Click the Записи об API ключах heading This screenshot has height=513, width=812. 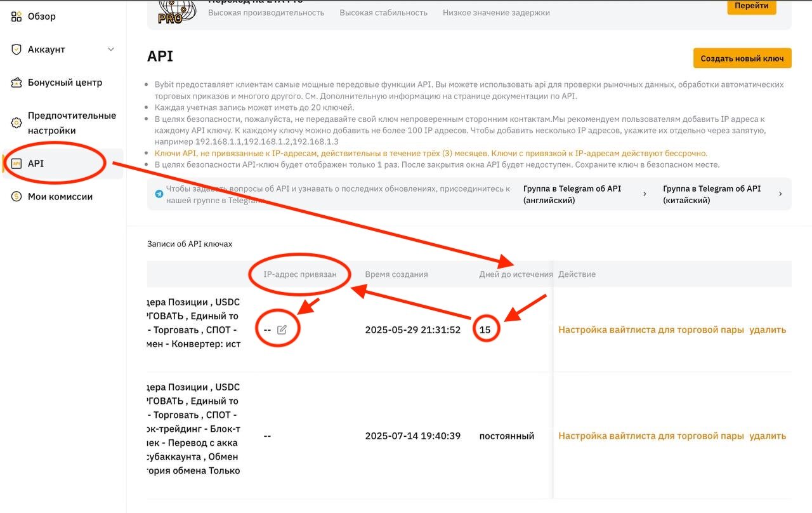[x=190, y=244]
